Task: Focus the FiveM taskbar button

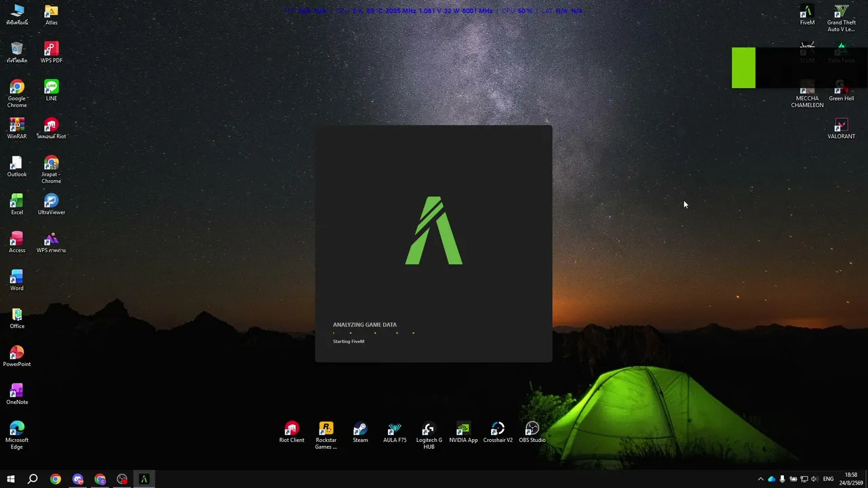Action: (144, 479)
